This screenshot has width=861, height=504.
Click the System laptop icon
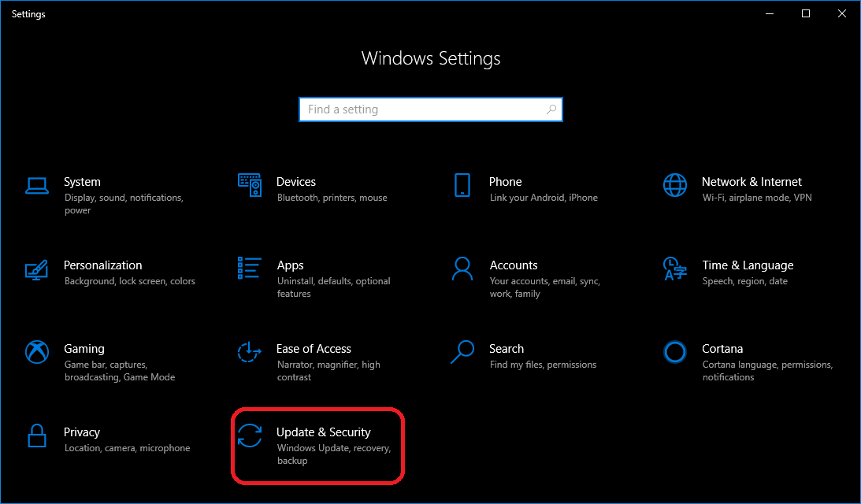tap(37, 186)
